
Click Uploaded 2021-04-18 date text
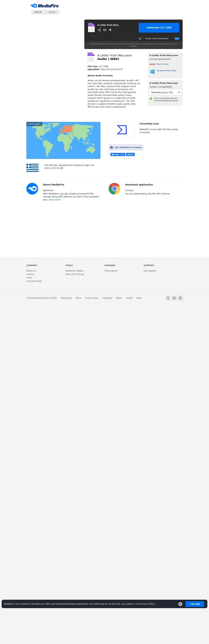(x=105, y=69)
